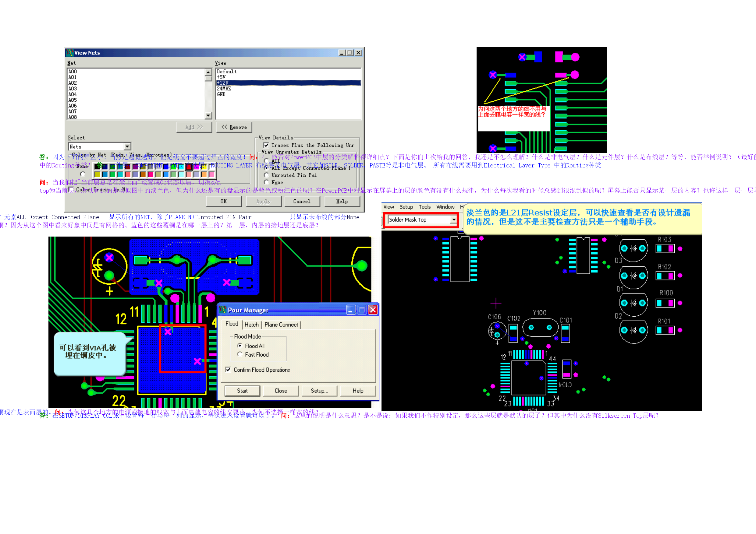
Task: Toggle Color Traces by Net checkbox
Action: (x=71, y=189)
